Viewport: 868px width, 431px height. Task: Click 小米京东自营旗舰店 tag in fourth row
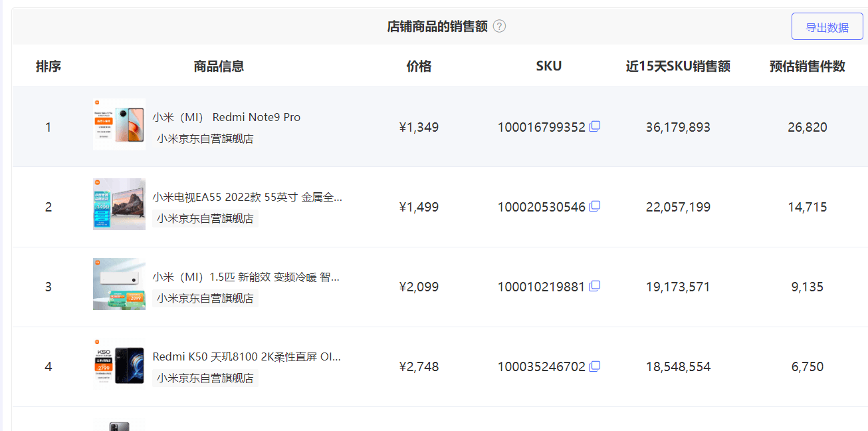tap(205, 378)
